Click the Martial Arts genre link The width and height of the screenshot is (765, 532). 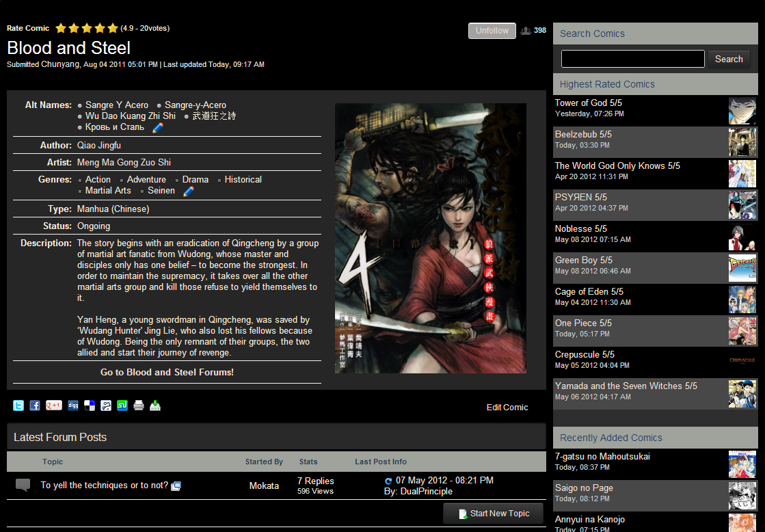pyautogui.click(x=108, y=191)
